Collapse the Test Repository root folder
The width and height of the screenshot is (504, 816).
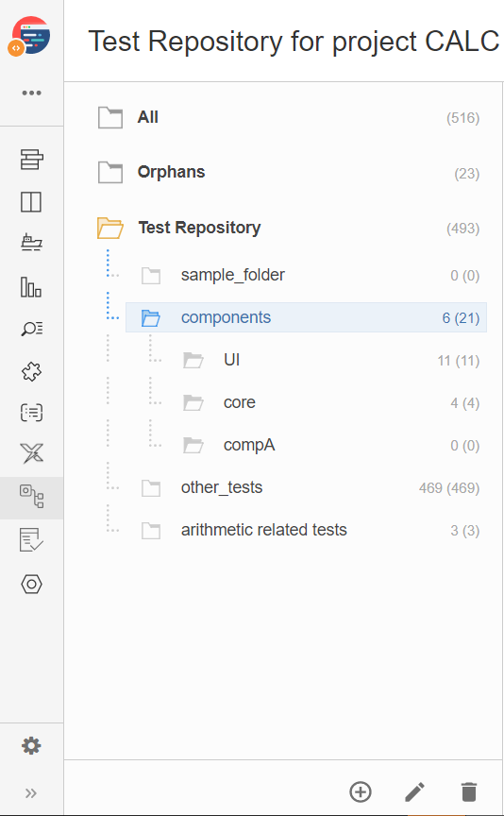click(x=109, y=228)
